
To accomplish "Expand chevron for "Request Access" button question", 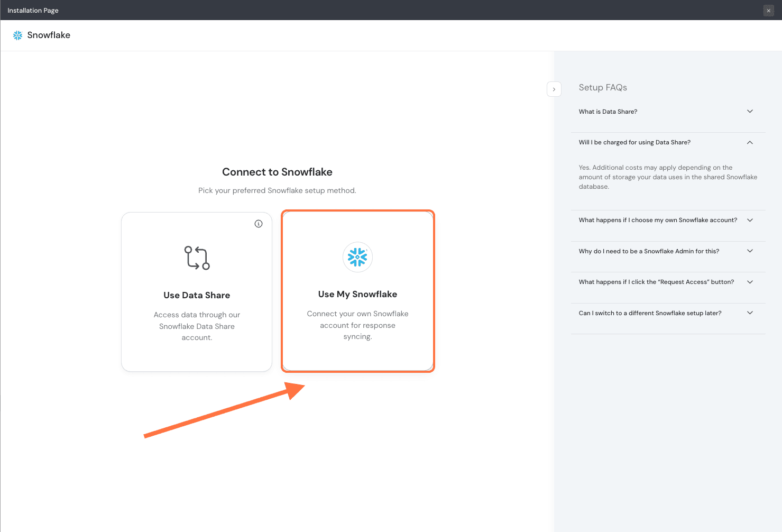I will click(x=750, y=282).
